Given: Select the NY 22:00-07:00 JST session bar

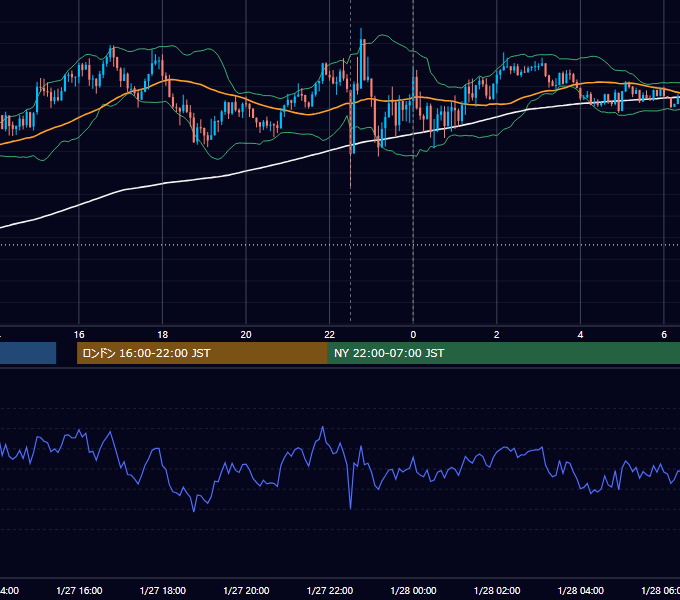Looking at the screenshot, I should pyautogui.click(x=503, y=353).
